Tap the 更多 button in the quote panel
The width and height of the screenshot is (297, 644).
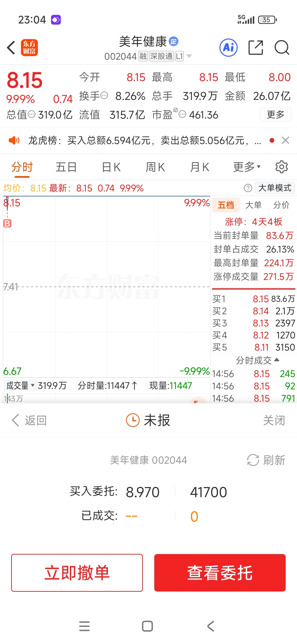[x=275, y=115]
